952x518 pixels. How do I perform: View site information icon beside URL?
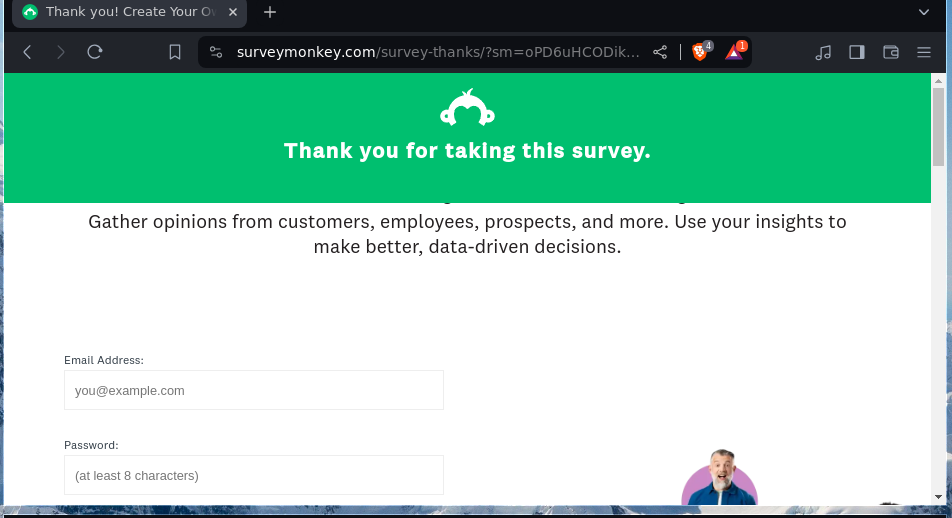(x=216, y=52)
